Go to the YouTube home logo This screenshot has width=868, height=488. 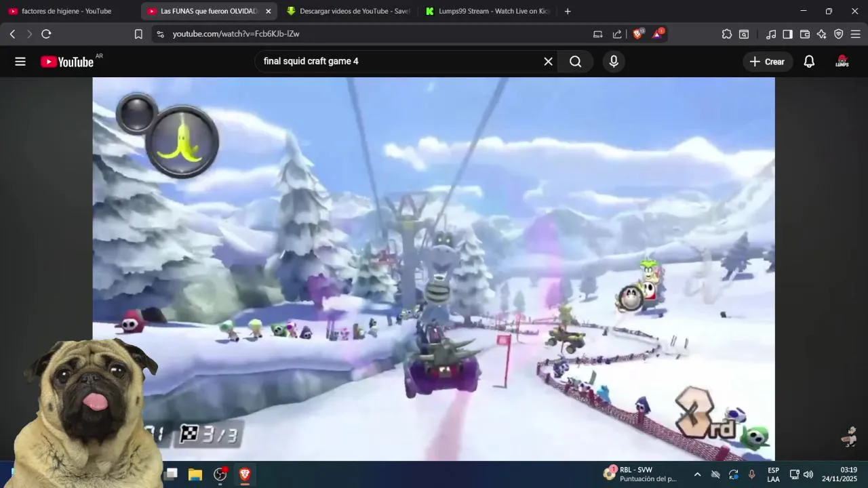click(x=67, y=62)
